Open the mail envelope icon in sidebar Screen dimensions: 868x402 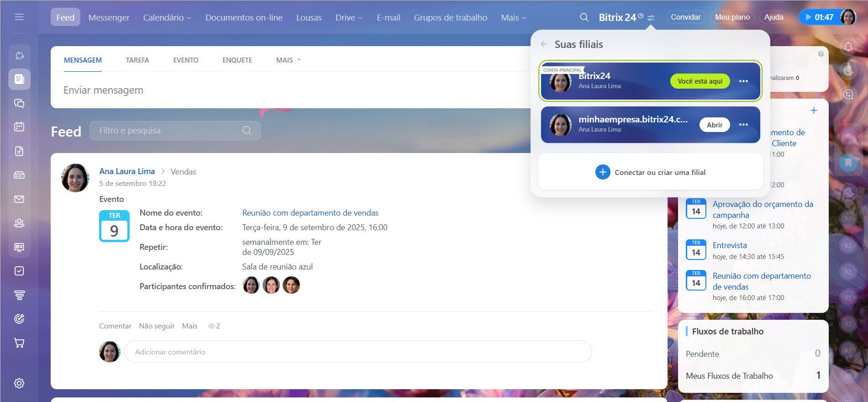[19, 199]
